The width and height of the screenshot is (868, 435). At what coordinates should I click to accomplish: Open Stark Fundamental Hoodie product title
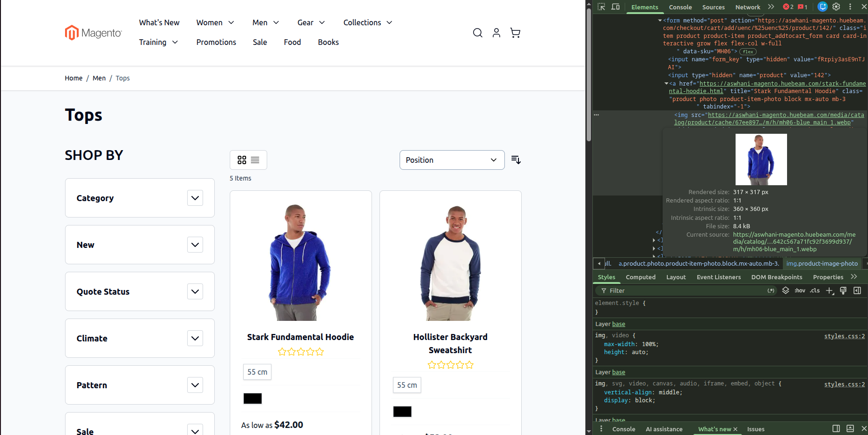(x=300, y=337)
